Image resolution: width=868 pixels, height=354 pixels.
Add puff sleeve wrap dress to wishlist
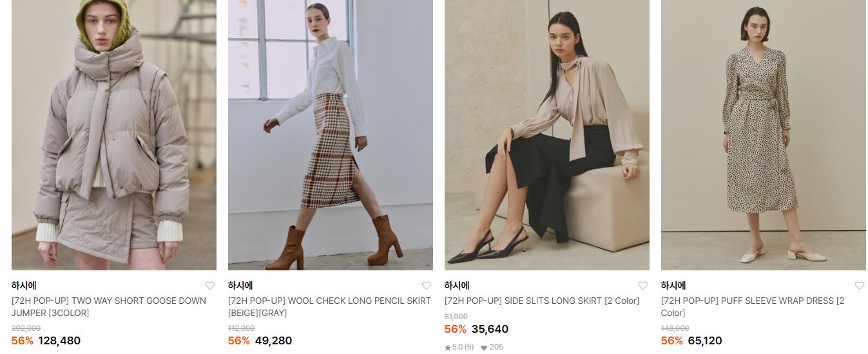coord(860,286)
